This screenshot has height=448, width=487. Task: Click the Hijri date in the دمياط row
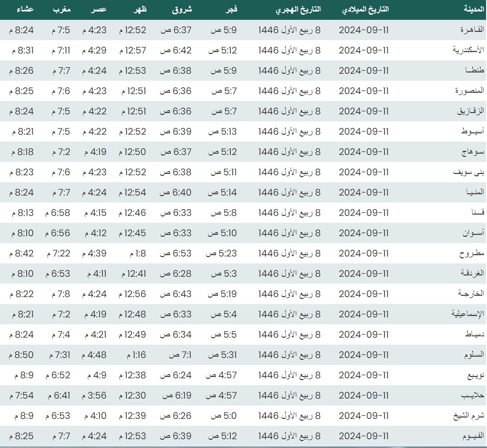pos(289,335)
